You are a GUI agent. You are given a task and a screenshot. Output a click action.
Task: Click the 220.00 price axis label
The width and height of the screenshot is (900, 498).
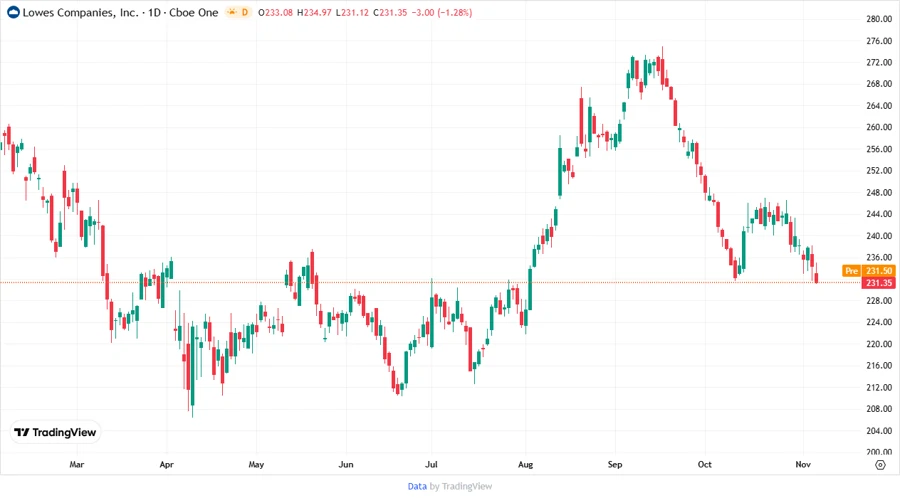(x=879, y=344)
